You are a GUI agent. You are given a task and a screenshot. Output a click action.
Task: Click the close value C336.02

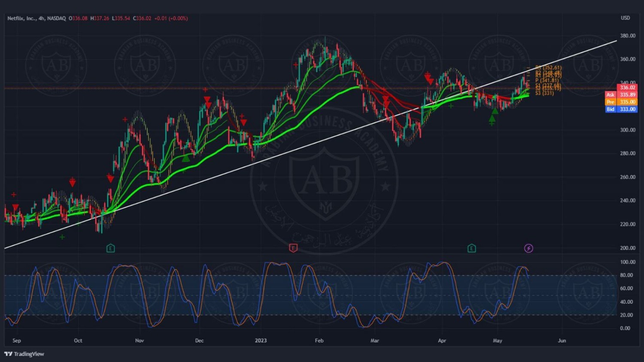point(142,18)
